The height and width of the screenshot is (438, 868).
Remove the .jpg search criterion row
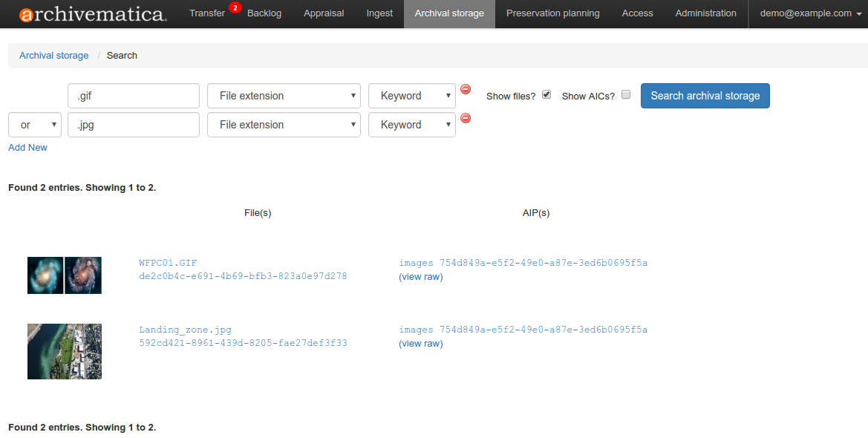pos(466,118)
